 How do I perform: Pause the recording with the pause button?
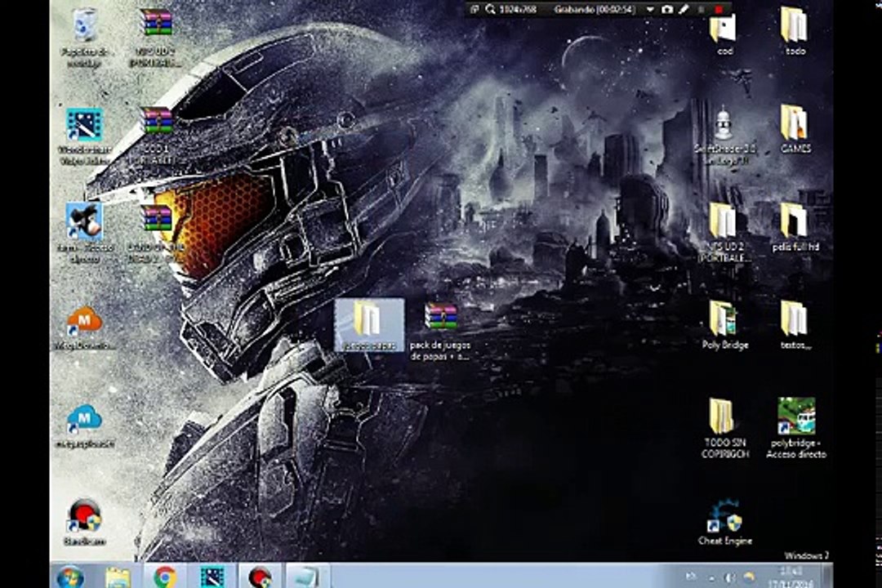[701, 10]
